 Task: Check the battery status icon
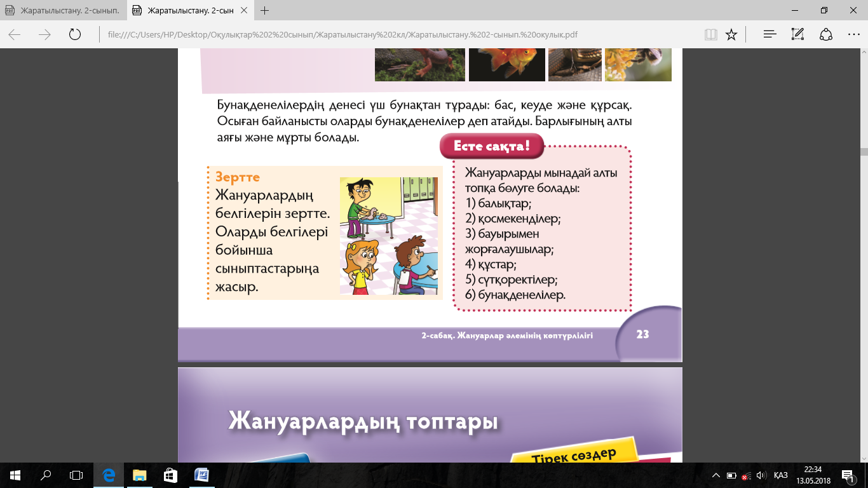[x=731, y=475]
